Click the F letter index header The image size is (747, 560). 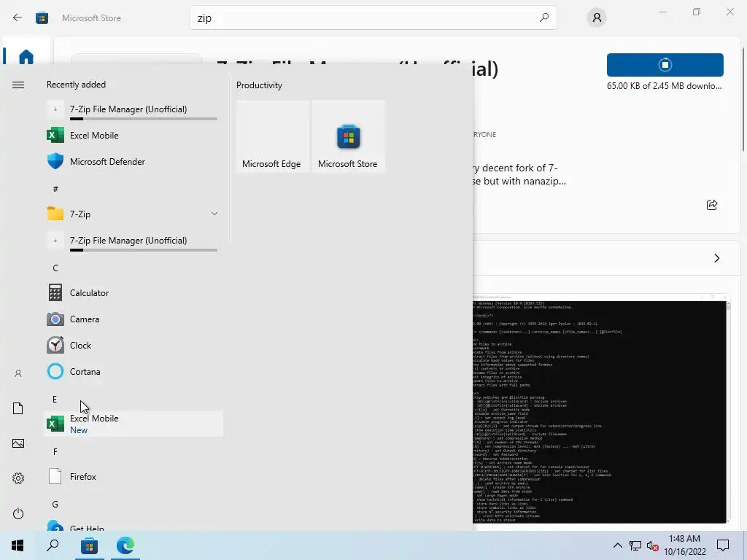coord(55,451)
